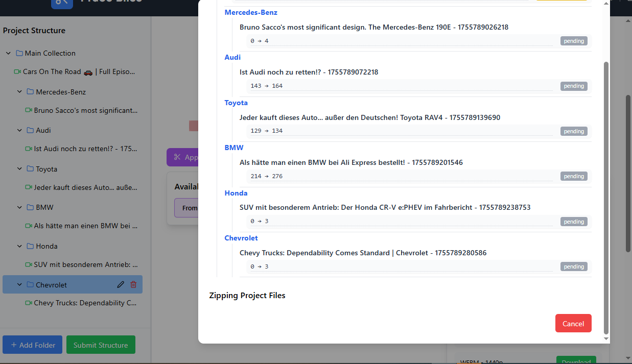Click the purple scissors Apply button behind dialog
Viewport: 632px width, 364px height.
coord(182,157)
